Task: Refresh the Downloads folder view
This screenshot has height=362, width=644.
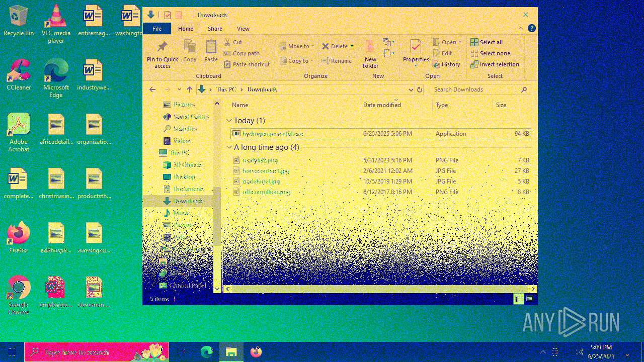Action: [x=420, y=89]
